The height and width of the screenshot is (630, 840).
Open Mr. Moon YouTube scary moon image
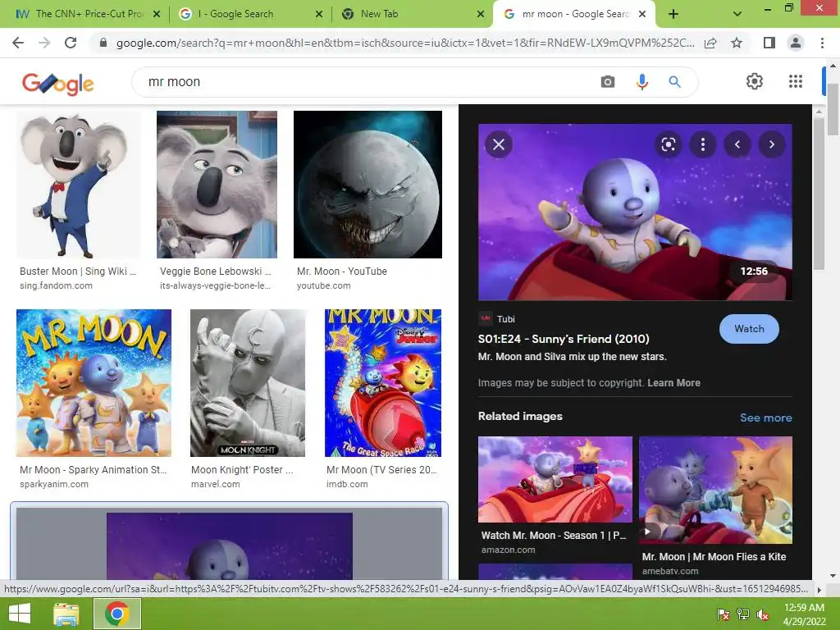click(x=367, y=185)
